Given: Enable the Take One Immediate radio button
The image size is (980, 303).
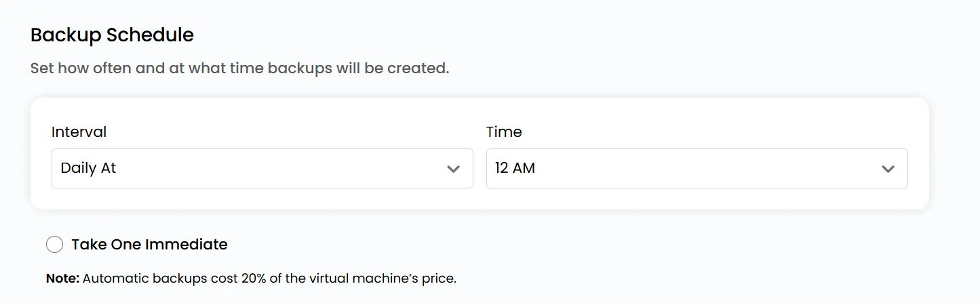Looking at the screenshot, I should 54,245.
